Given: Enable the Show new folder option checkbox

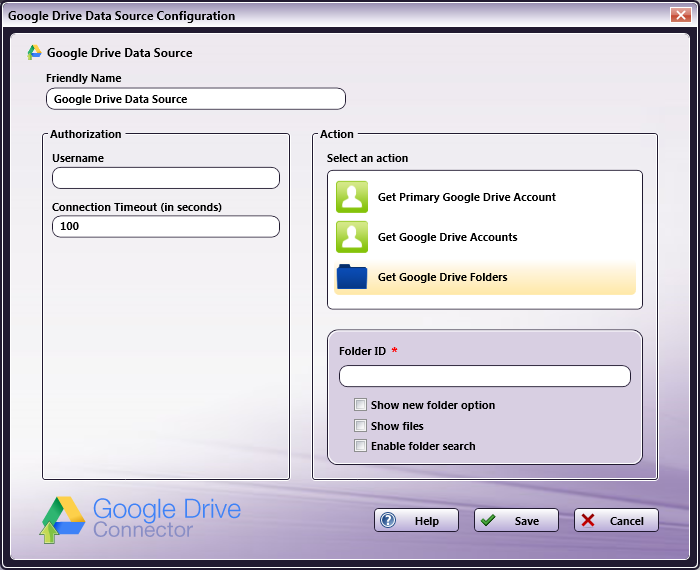Looking at the screenshot, I should click(x=360, y=405).
